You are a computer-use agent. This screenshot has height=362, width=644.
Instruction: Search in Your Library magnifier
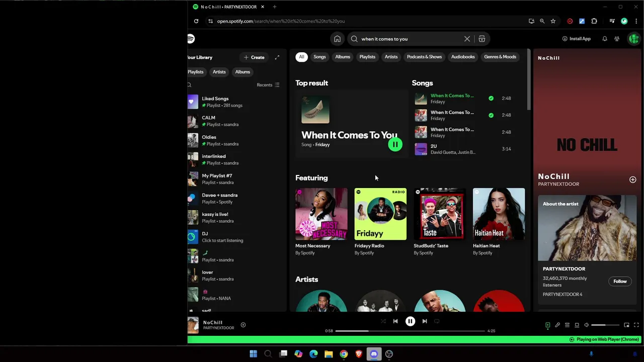click(190, 85)
